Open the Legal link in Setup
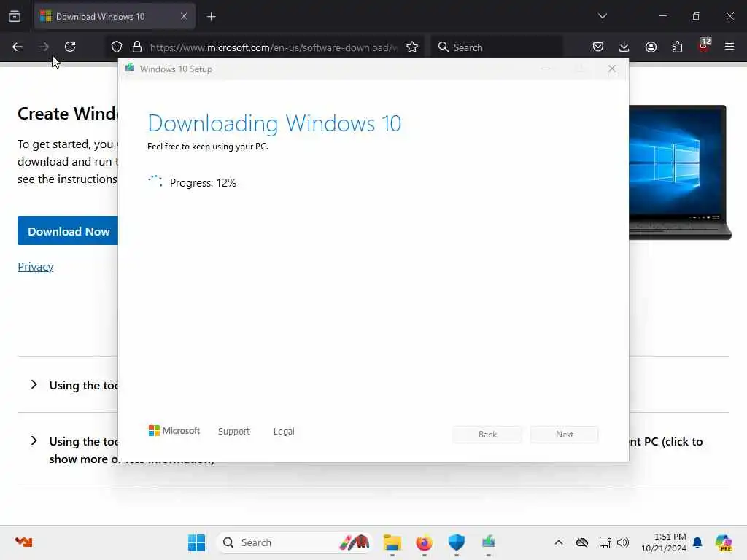This screenshot has width=747, height=560. (284, 432)
